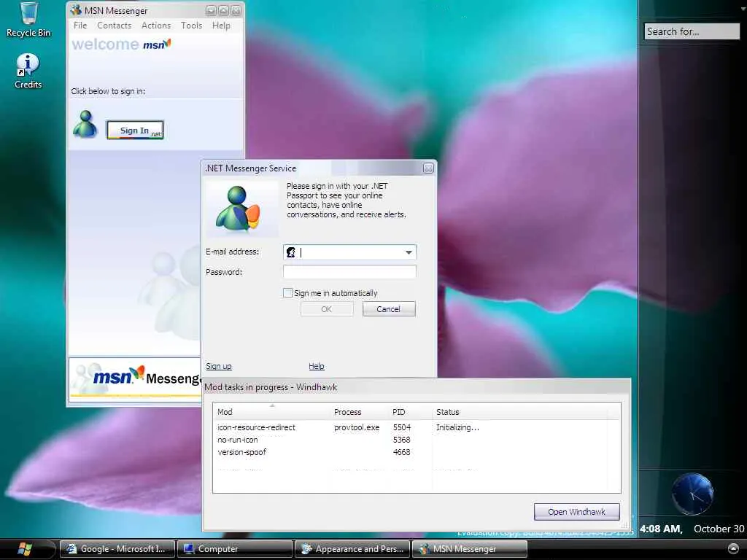Sort the Windhawk list by PID column
747x560 pixels.
[x=410, y=412]
